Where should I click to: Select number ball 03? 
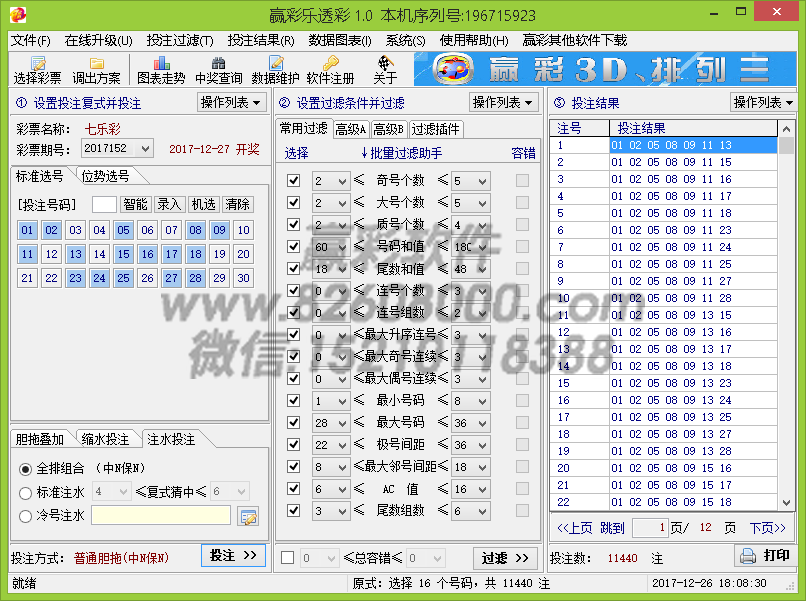76,230
